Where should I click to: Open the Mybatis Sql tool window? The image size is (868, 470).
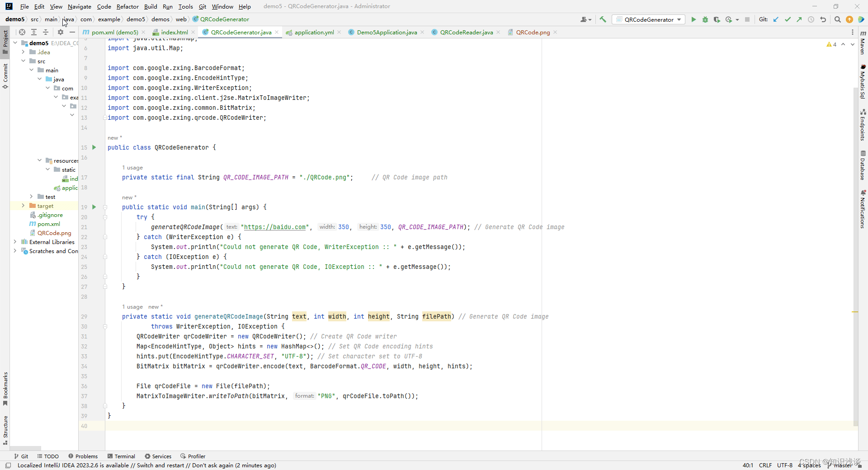[x=863, y=81]
